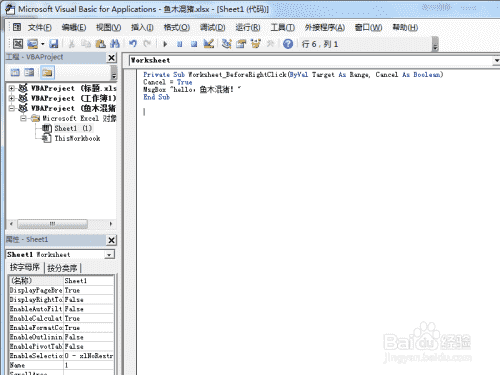
Task: Close the 工程 - VBAProject panel
Action: (x=111, y=58)
